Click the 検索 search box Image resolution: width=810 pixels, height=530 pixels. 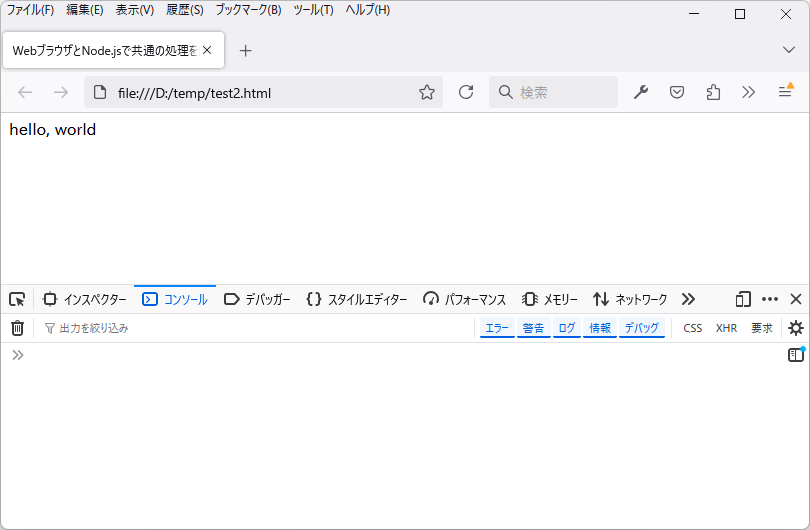tap(553, 92)
